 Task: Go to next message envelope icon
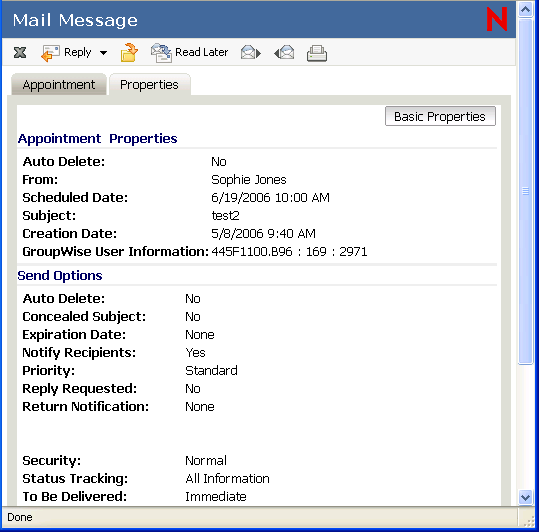[251, 53]
